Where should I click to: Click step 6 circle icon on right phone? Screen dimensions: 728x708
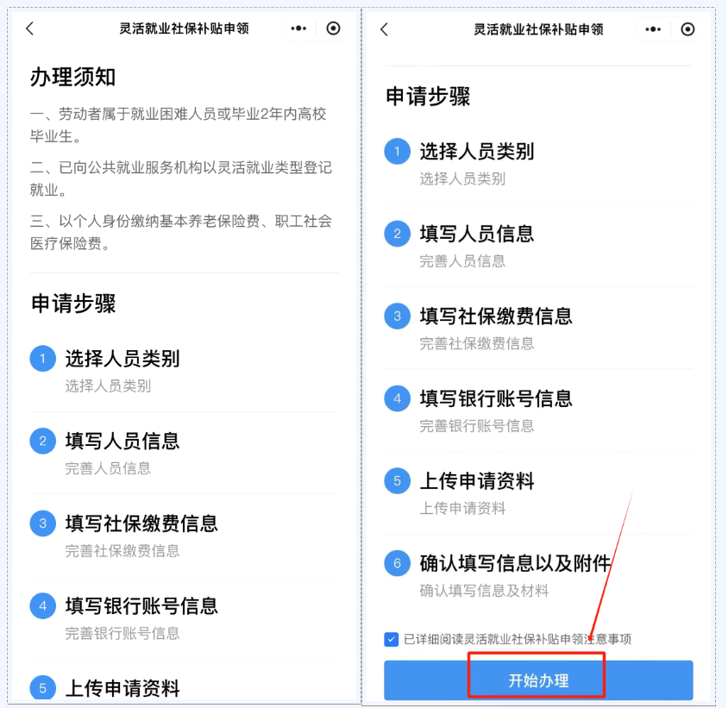(397, 563)
